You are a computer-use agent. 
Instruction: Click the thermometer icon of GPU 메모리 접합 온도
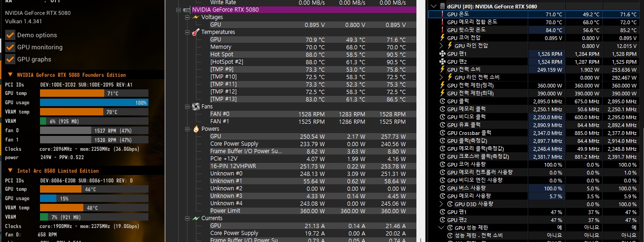[x=442, y=22]
